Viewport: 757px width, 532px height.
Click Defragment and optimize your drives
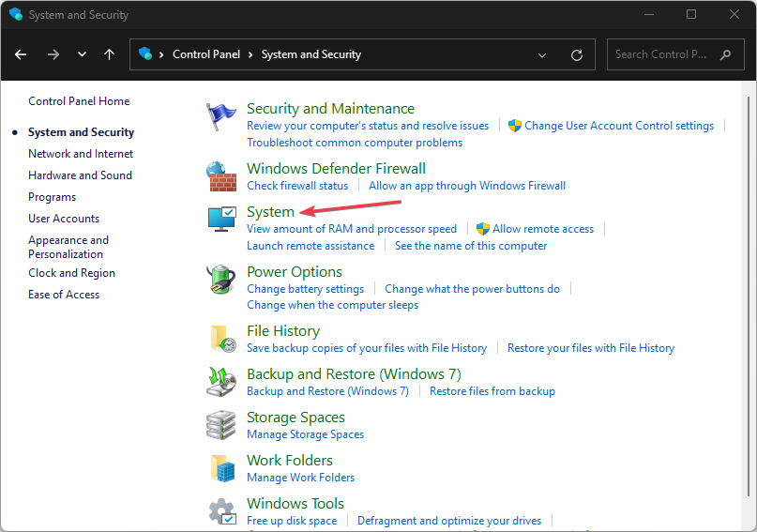(449, 521)
